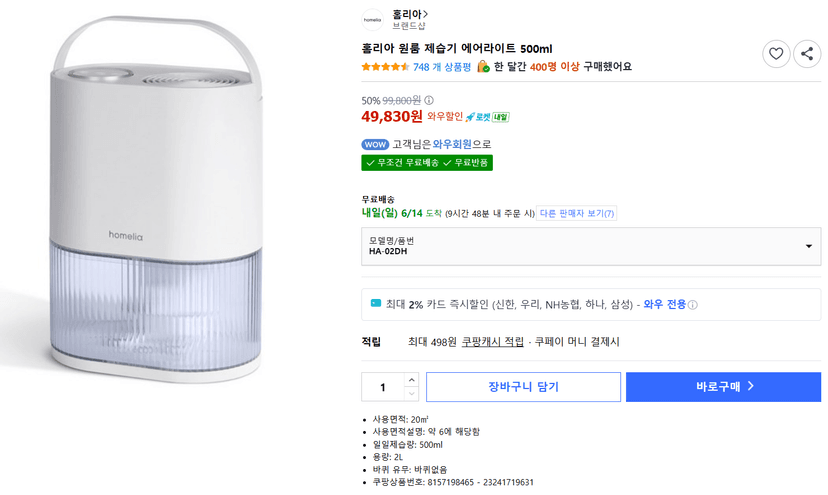This screenshot has width=828, height=495.
Task: Open the 모델명/품번 HA-02DH dropdown
Action: click(x=591, y=246)
